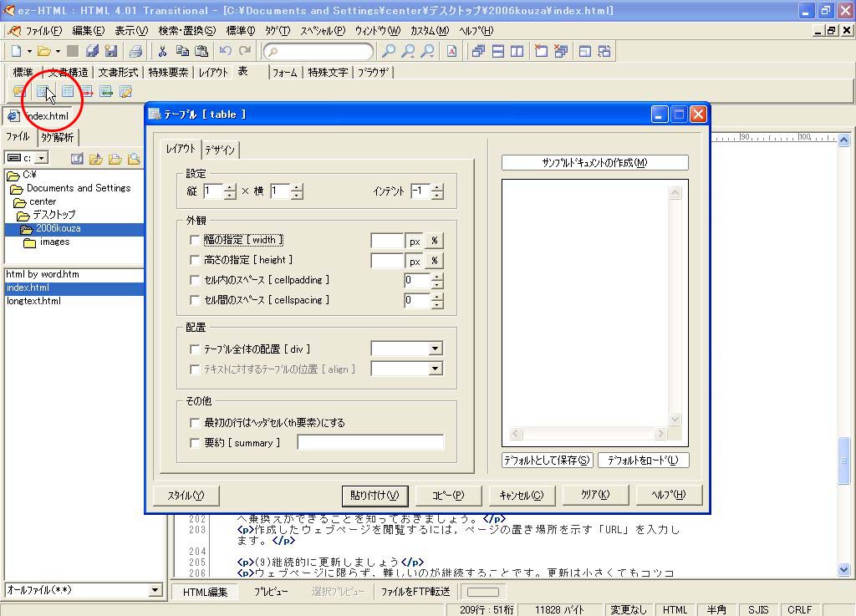
Task: Increase the インデント spinner
Action: (x=437, y=188)
